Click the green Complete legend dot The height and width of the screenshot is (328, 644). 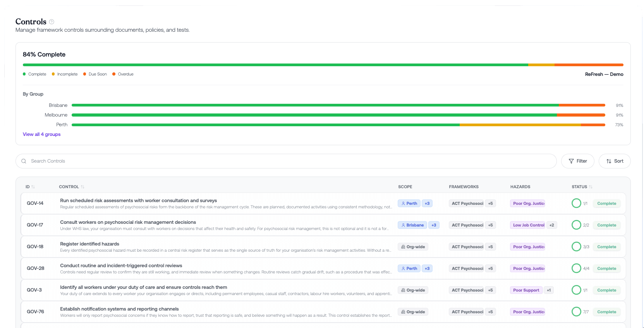[x=24, y=74]
